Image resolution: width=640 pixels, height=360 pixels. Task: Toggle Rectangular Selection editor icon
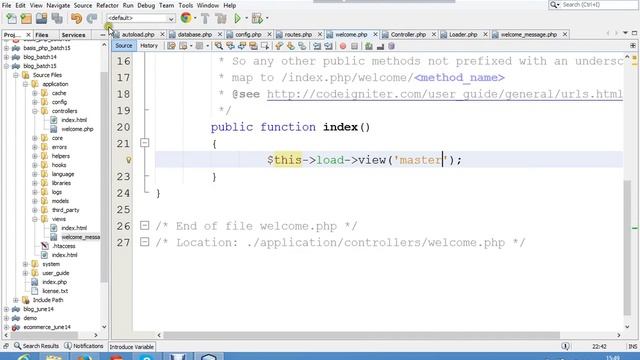(265, 46)
